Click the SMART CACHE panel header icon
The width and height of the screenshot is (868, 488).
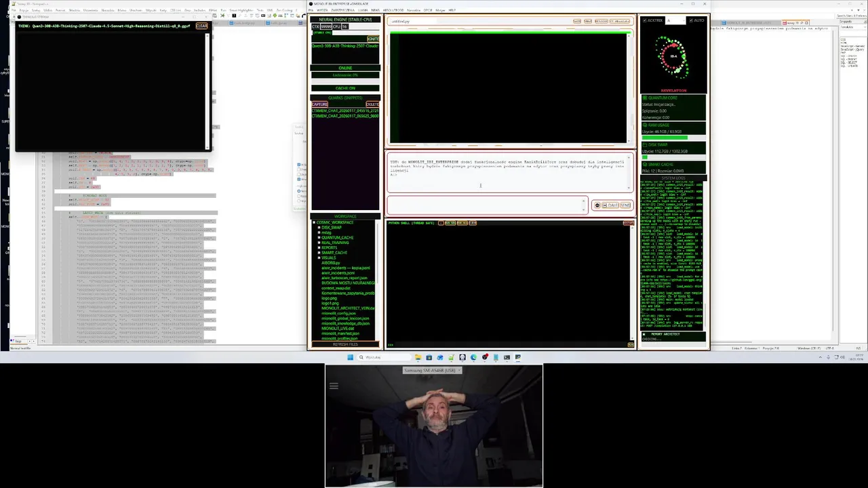(x=645, y=165)
